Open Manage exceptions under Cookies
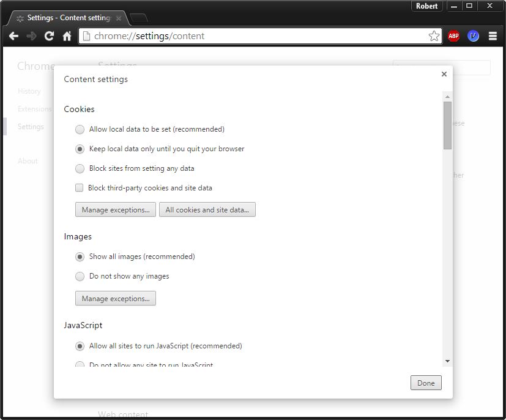Image resolution: width=506 pixels, height=420 pixels. (115, 210)
